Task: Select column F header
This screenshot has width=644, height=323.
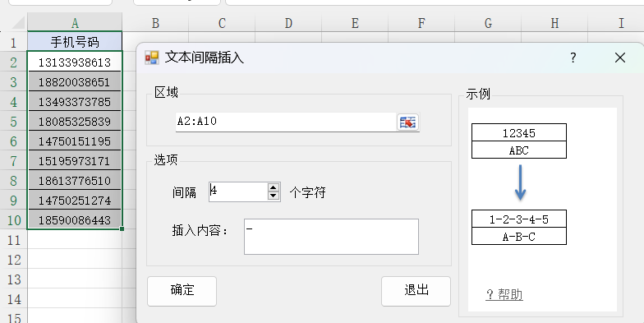Action: 421,23
